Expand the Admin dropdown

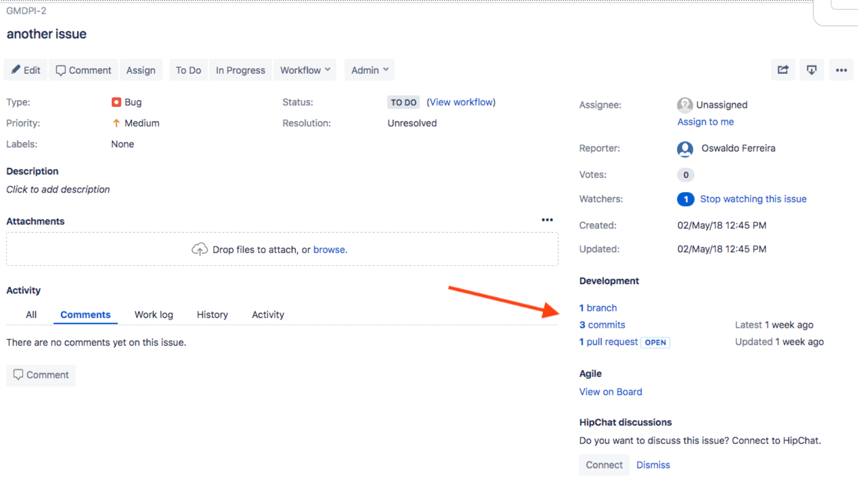[369, 70]
